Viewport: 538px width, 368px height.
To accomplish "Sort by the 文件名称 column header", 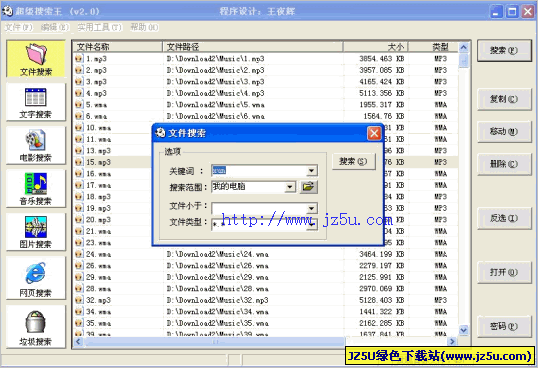I will (x=117, y=47).
